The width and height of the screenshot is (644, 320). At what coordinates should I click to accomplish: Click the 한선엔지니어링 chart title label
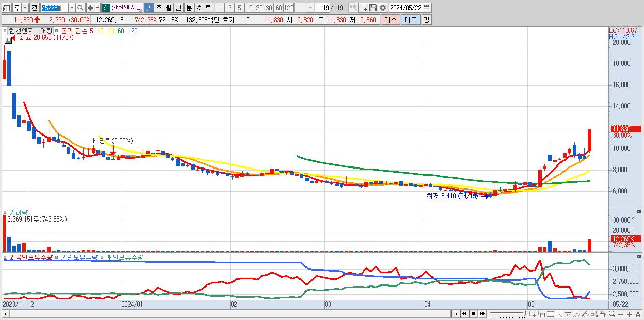point(30,31)
